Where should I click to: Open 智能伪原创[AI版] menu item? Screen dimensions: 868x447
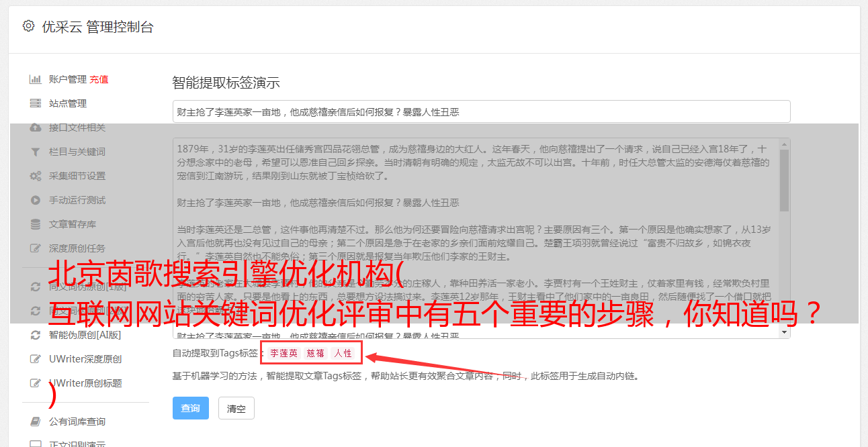point(85,335)
